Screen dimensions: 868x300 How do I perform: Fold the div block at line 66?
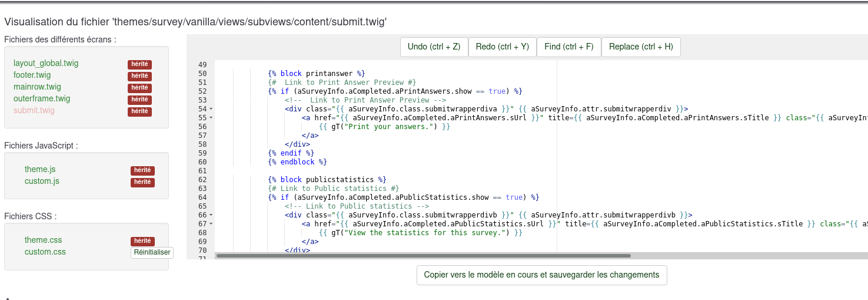211,215
